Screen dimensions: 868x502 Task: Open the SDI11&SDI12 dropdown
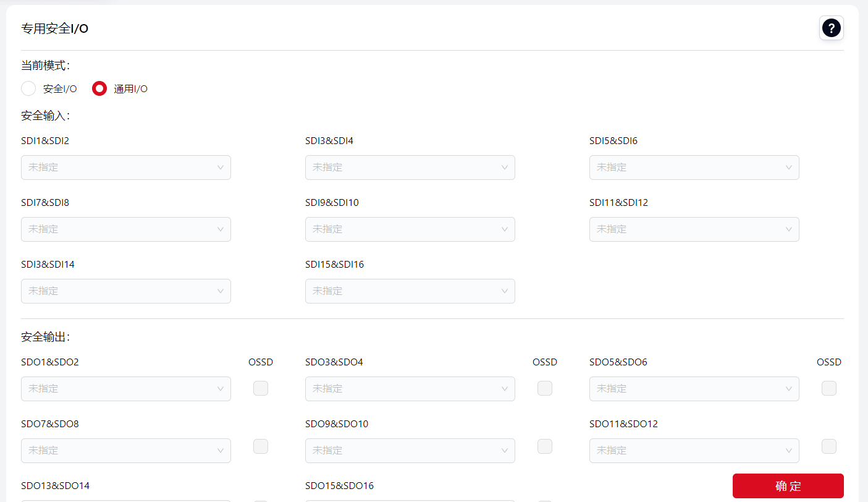pos(694,229)
